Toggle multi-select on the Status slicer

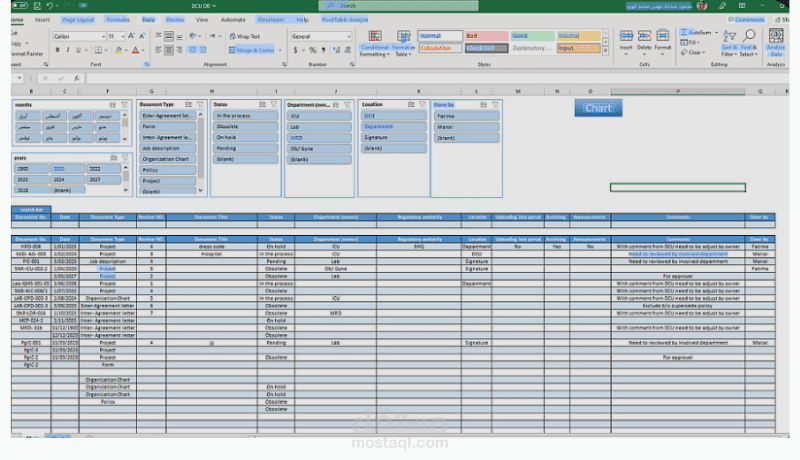(x=262, y=105)
